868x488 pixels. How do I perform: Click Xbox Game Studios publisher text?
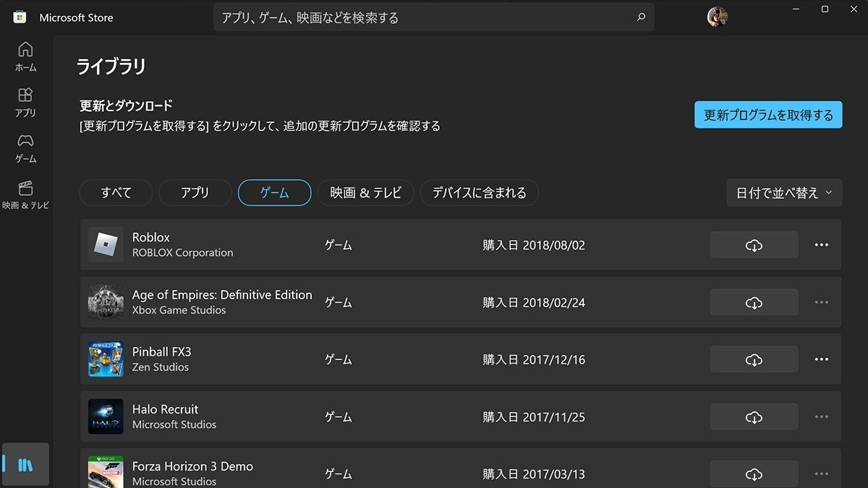coord(179,310)
